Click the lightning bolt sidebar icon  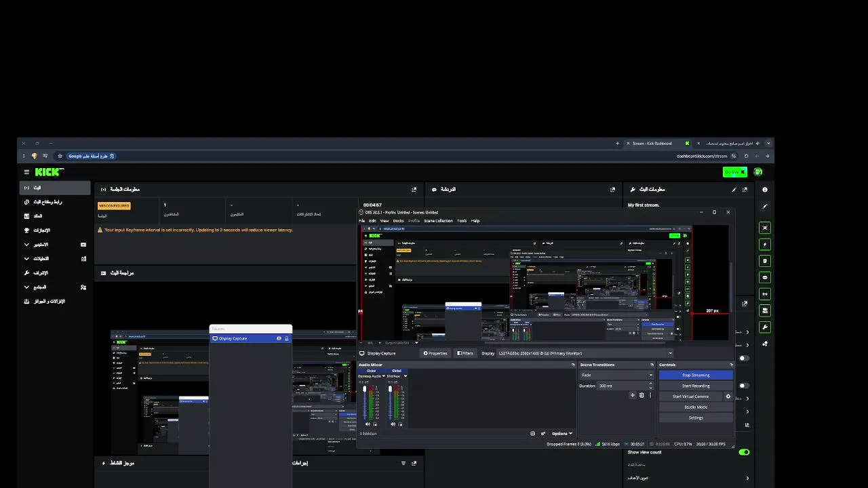click(765, 245)
